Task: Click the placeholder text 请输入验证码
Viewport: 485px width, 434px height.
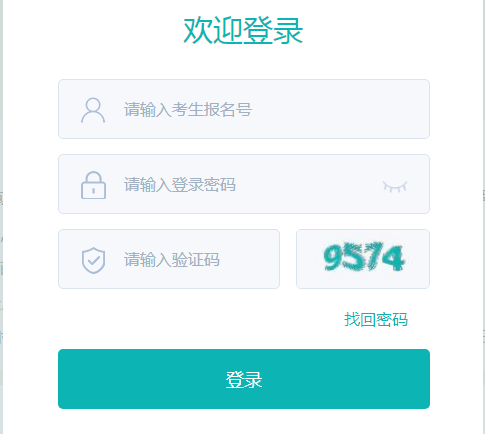Action: [172, 260]
